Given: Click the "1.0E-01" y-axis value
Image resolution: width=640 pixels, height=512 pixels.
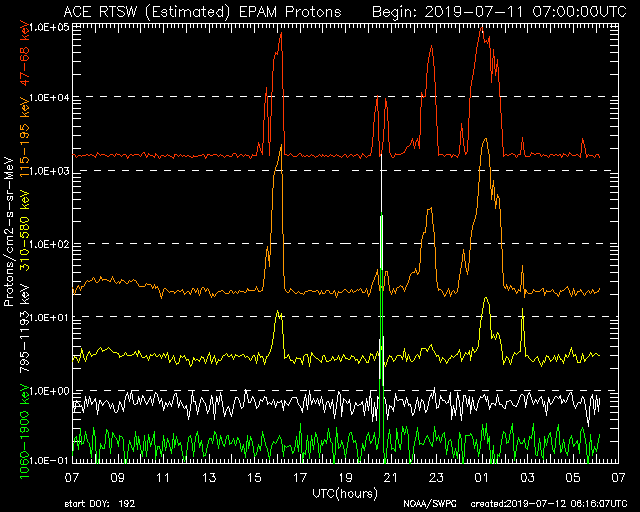Looking at the screenshot, I should click(50, 461).
